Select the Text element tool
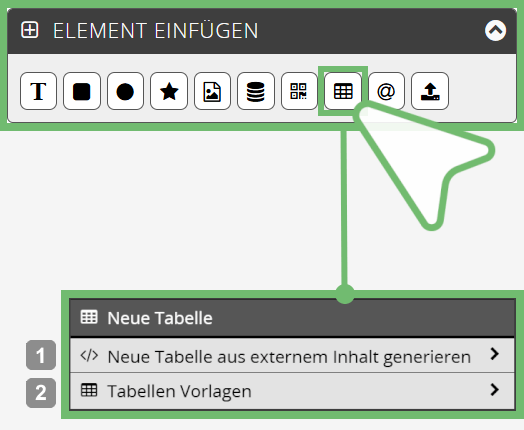Screen dimensions: 524x430 [x=38, y=91]
